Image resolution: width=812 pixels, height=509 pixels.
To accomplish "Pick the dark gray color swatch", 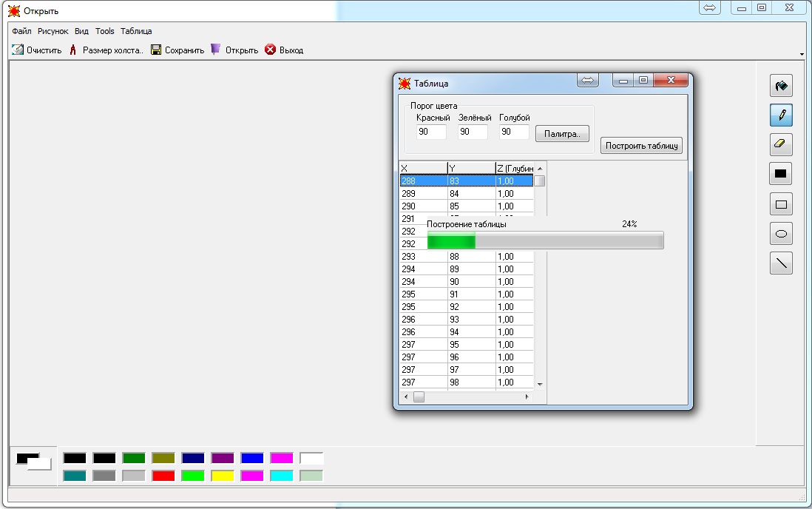I will (x=104, y=475).
